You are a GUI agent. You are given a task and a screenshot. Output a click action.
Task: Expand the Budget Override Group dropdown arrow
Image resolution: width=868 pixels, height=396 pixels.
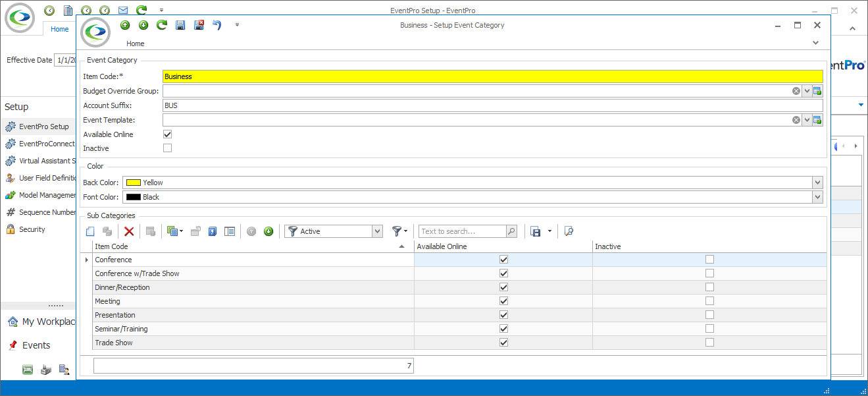pyautogui.click(x=806, y=91)
